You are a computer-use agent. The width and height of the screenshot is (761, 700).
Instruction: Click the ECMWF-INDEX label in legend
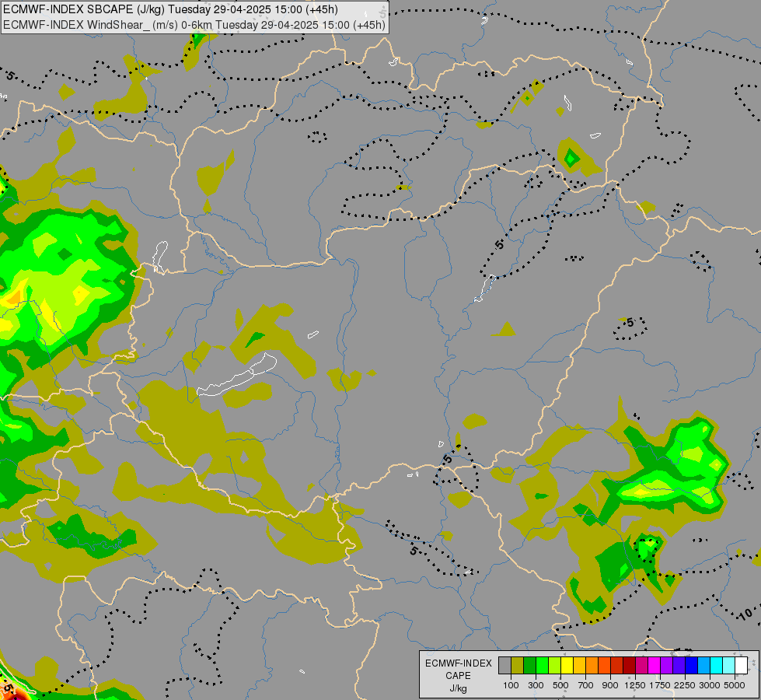[459, 663]
